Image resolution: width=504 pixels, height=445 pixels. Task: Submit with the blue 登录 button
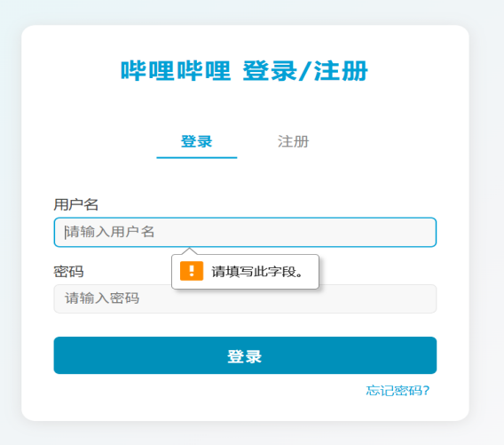[245, 355]
